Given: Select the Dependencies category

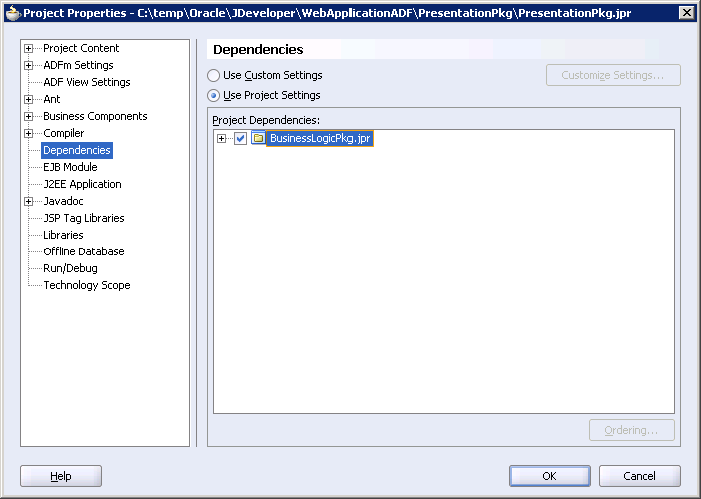Looking at the screenshot, I should (77, 150).
